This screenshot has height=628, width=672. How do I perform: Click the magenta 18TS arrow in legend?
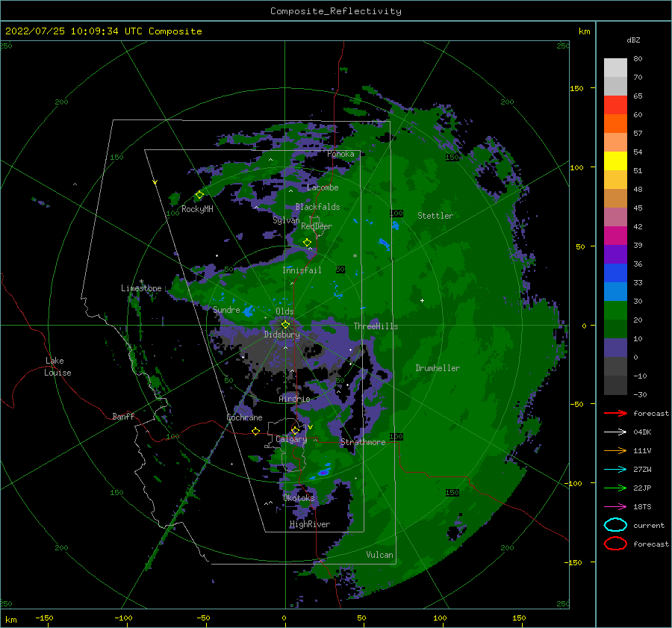coord(615,507)
